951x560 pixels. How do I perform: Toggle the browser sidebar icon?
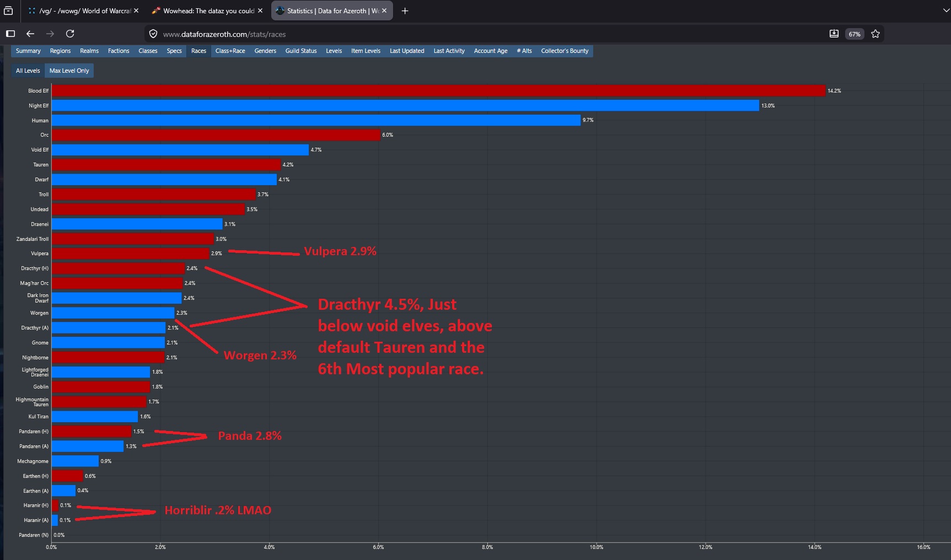point(10,34)
